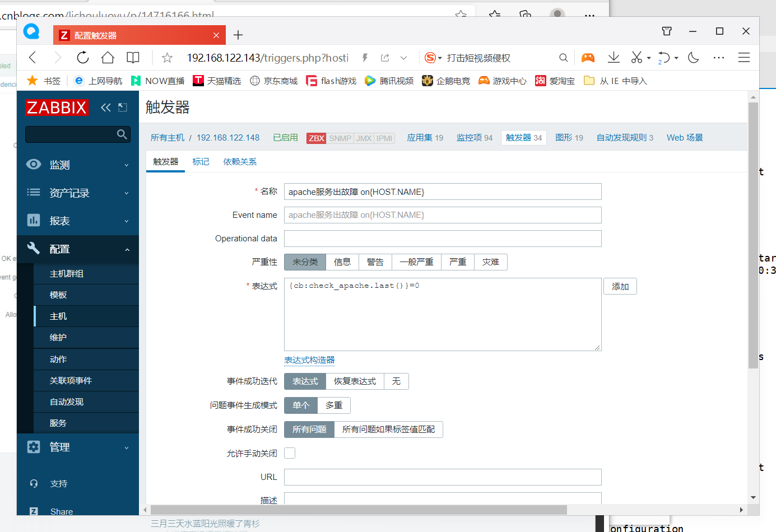Click the vertical page scrollbar thumb
Image resolution: width=776 pixels, height=532 pixels.
pyautogui.click(x=753, y=235)
